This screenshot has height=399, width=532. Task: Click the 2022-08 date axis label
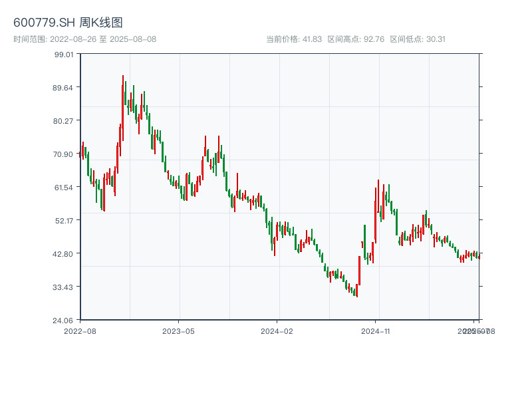pos(80,331)
